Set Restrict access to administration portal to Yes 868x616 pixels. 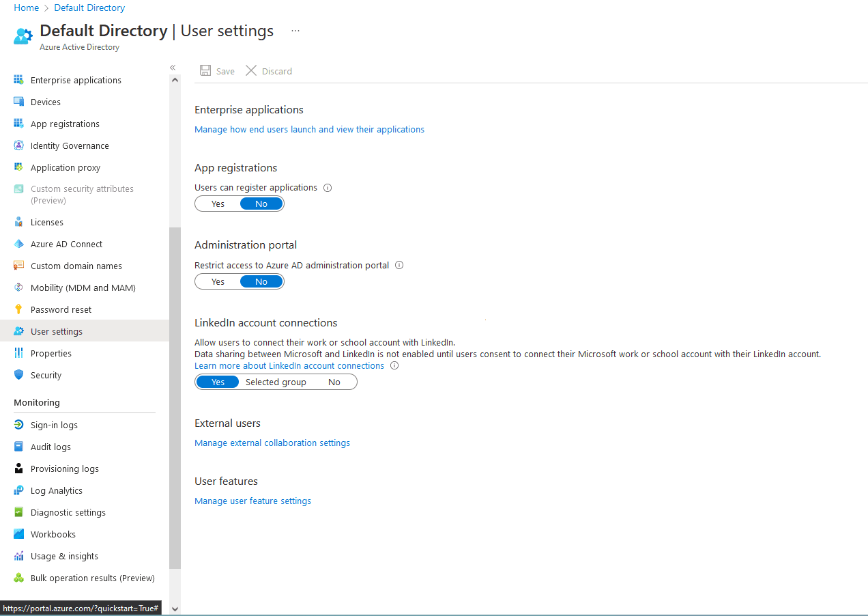[218, 281]
